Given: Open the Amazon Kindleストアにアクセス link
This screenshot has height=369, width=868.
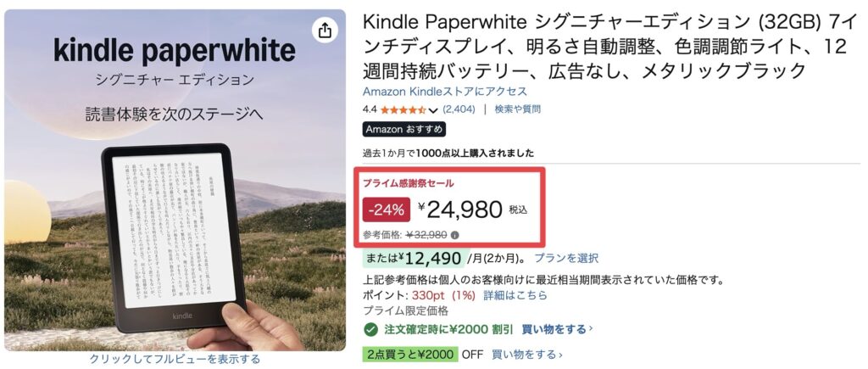Looking at the screenshot, I should [444, 91].
